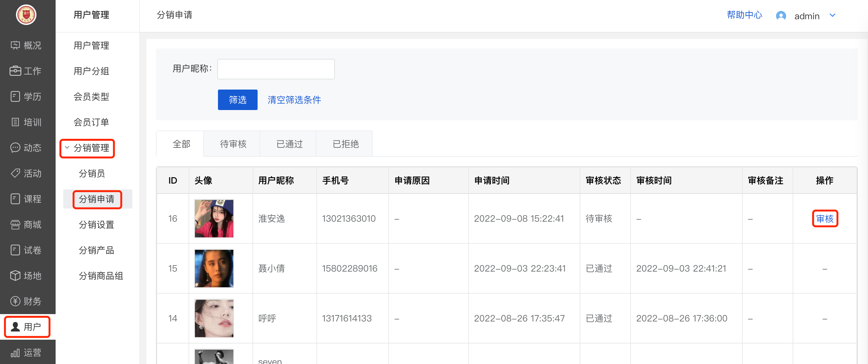Image resolution: width=868 pixels, height=364 pixels.
Task: Open the 场地 cube sidebar icon
Action: (15, 276)
